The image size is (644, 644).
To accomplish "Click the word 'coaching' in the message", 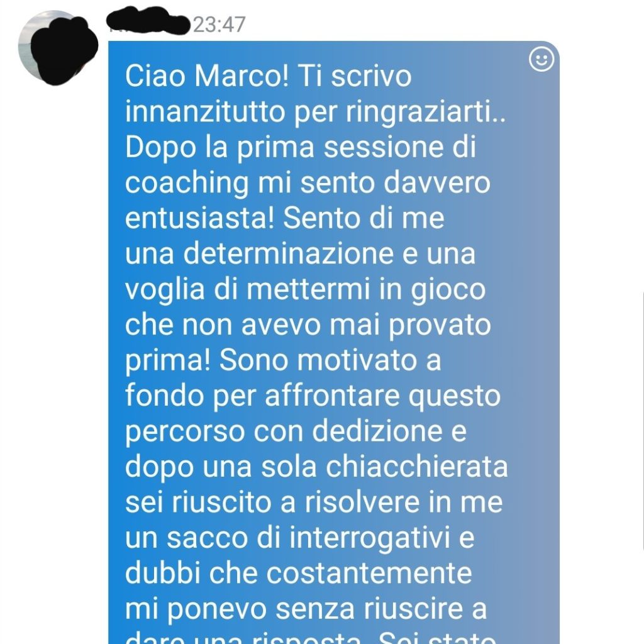I will (187, 183).
